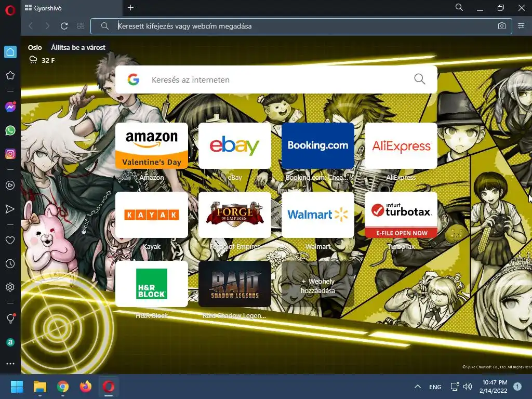The width and height of the screenshot is (532, 399).
Task: Open a new tab with plus button
Action: point(130,7)
